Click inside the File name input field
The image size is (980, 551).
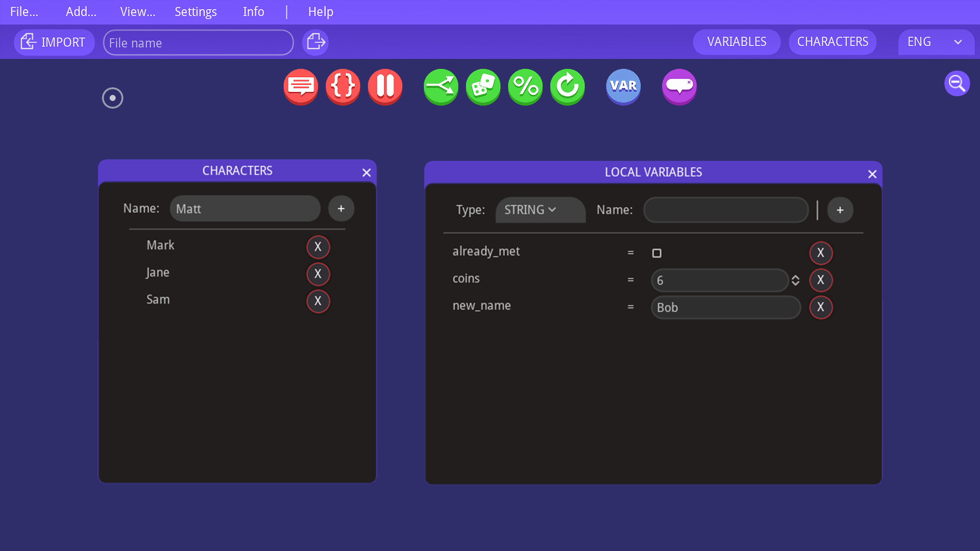tap(198, 42)
